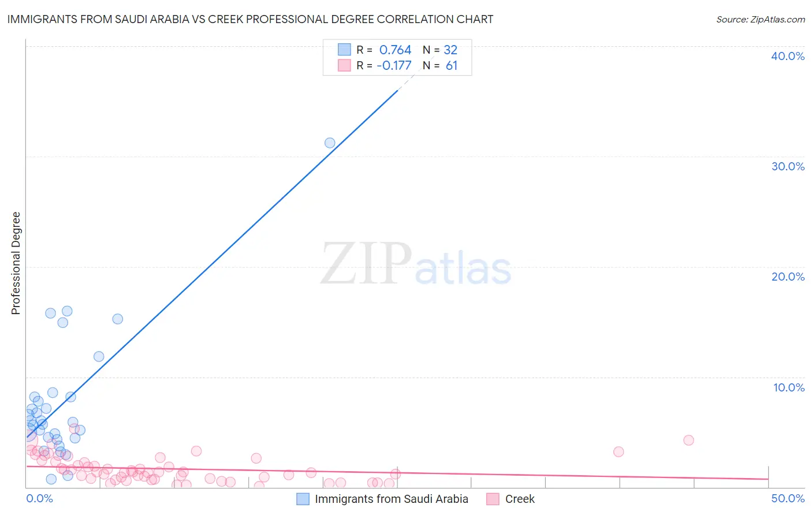Toggle the Immigrants from Saudi Arabia legend entry
The image size is (812, 515).
[x=382, y=499]
